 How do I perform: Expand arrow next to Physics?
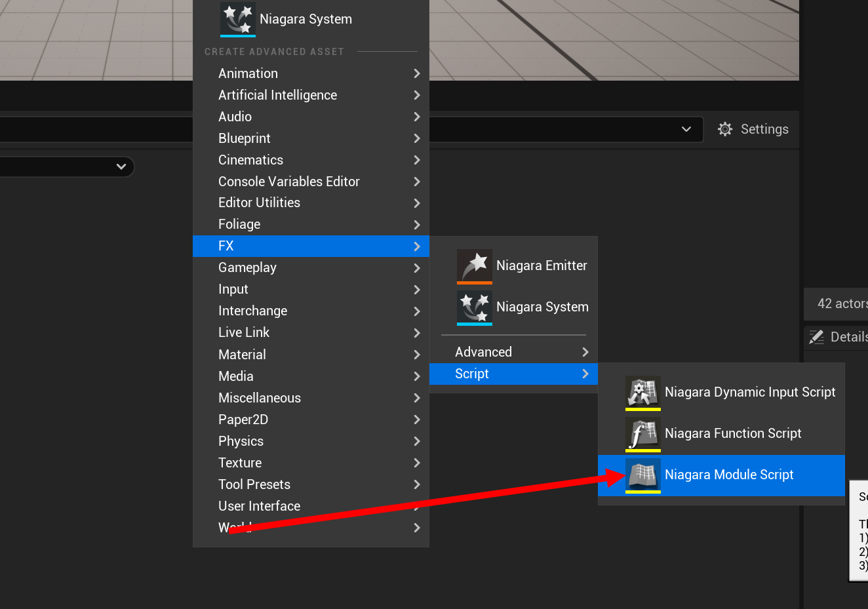[417, 441]
